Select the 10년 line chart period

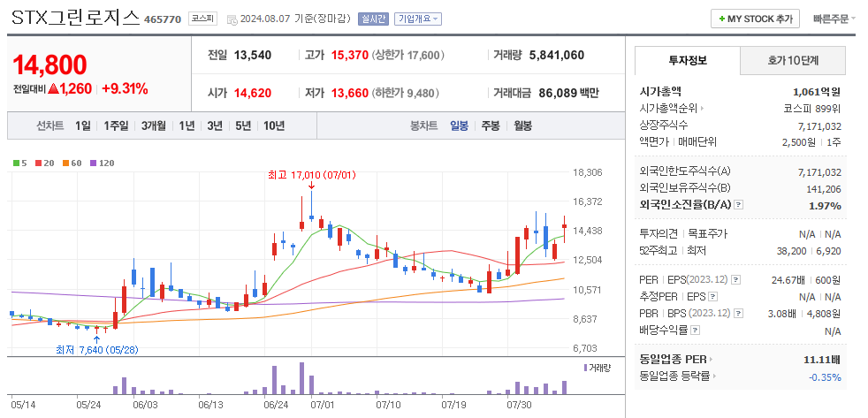click(274, 125)
